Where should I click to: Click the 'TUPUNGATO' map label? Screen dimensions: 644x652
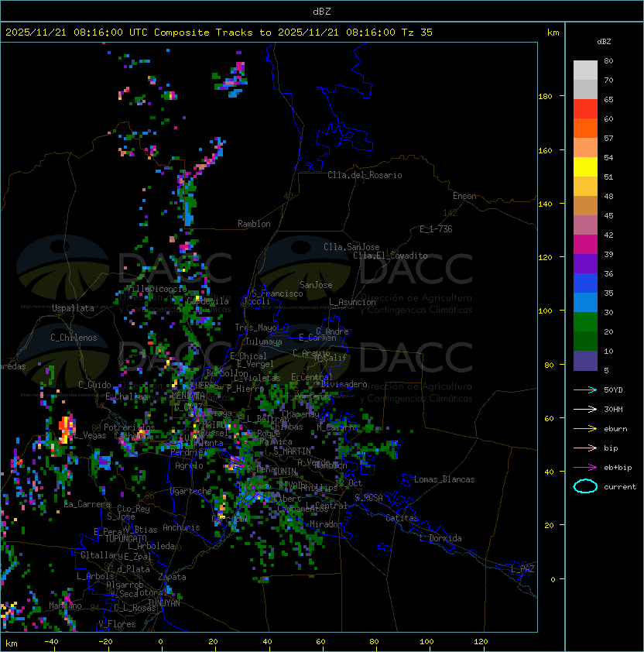(125, 539)
